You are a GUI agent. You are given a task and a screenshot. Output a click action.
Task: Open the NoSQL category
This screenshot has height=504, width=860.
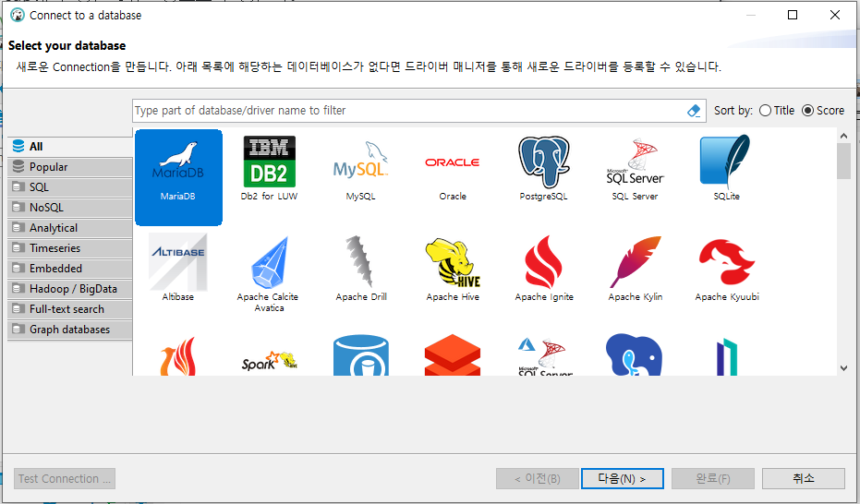pyautogui.click(x=70, y=207)
